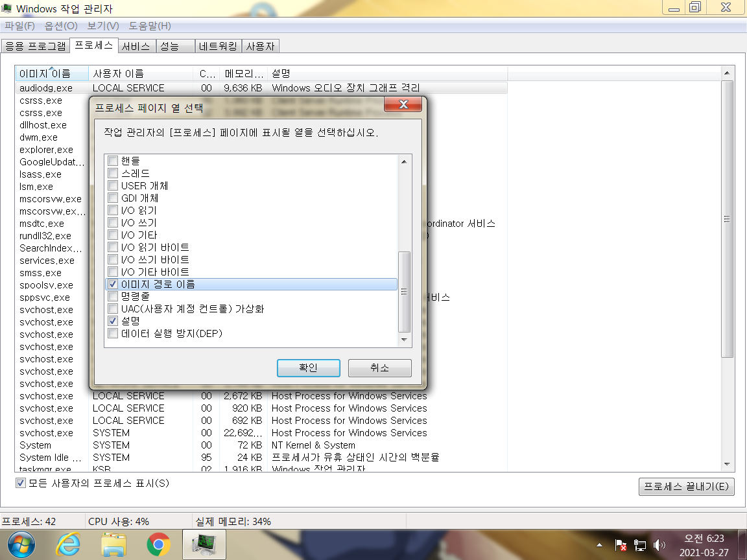Switch to the 사용자 tab
Viewport: 747px width, 560px height.
pos(260,46)
